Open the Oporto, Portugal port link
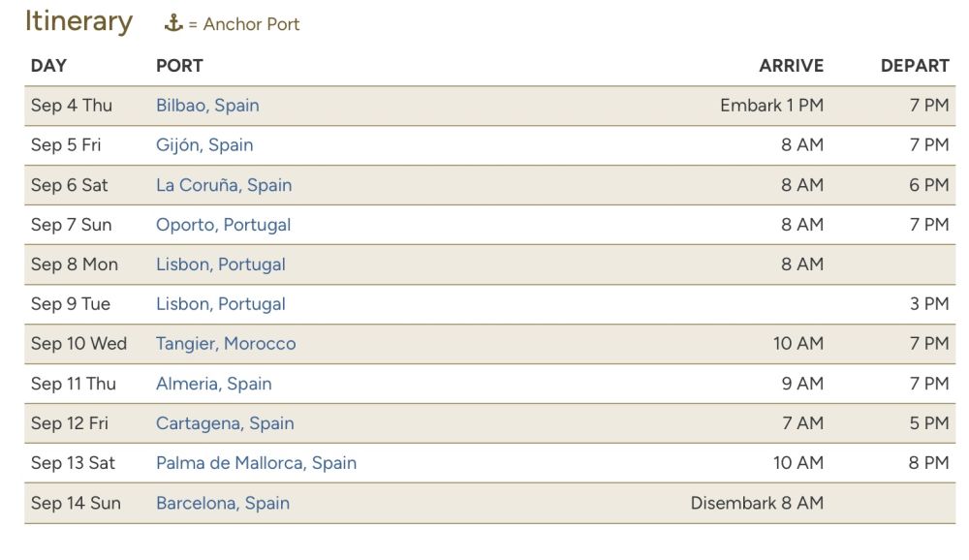Image resolution: width=969 pixels, height=560 pixels. 223,225
